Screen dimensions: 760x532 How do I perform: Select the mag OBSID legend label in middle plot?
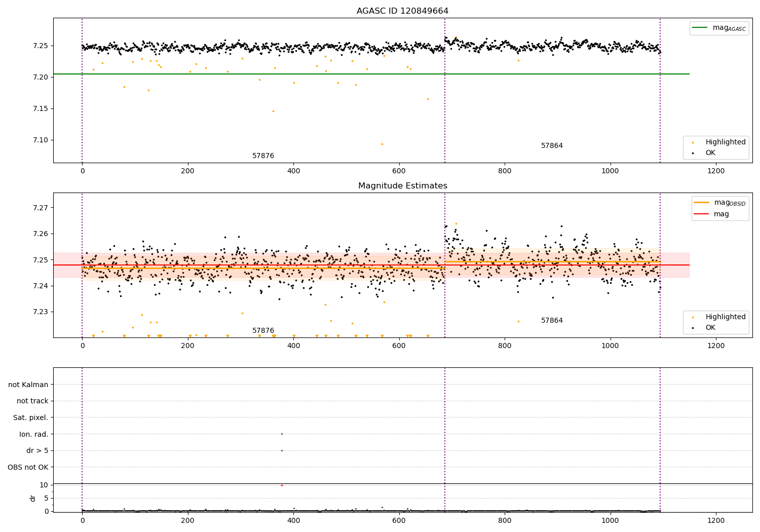[x=730, y=203]
